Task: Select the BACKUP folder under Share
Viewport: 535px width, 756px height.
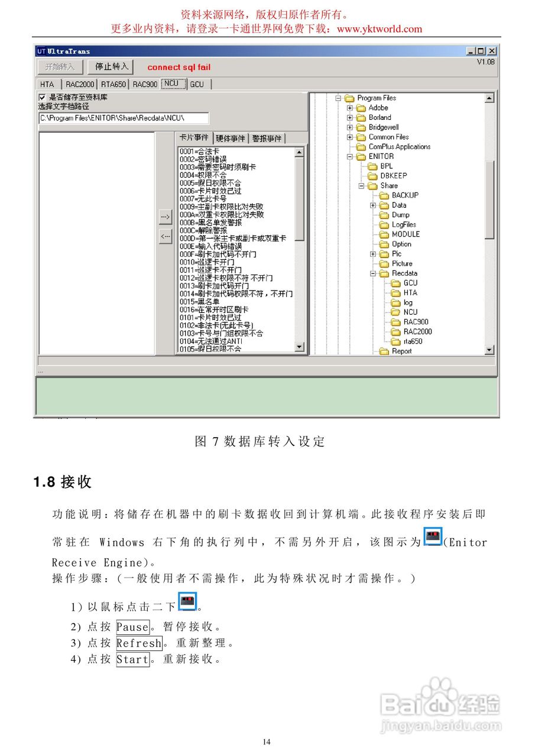Action: 385,195
